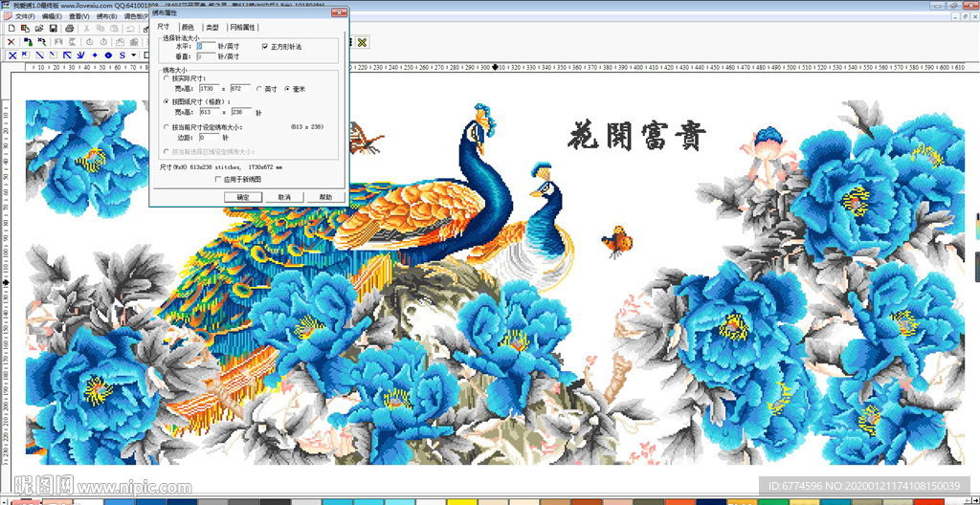
Task: Click the flip vertical icon
Action: coord(72,42)
